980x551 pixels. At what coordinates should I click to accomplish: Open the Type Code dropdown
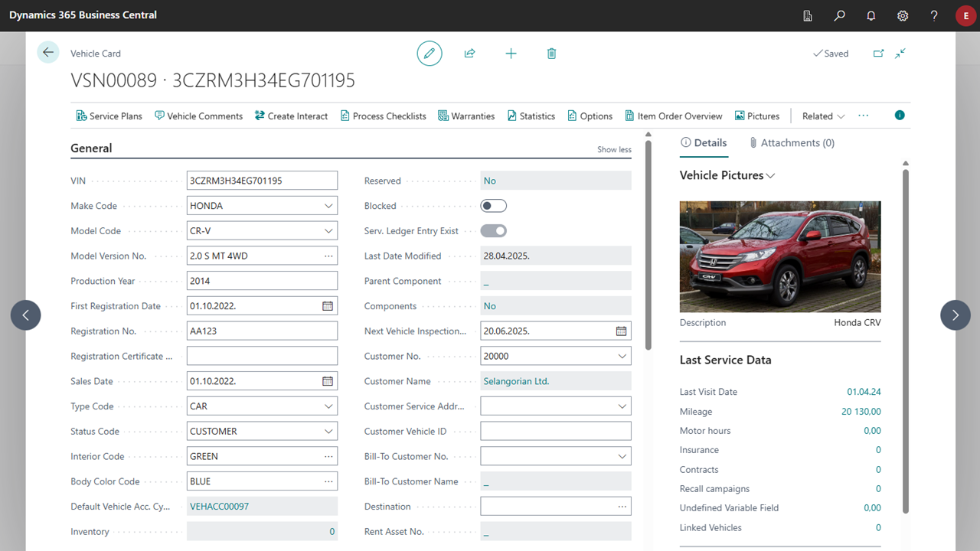point(328,406)
